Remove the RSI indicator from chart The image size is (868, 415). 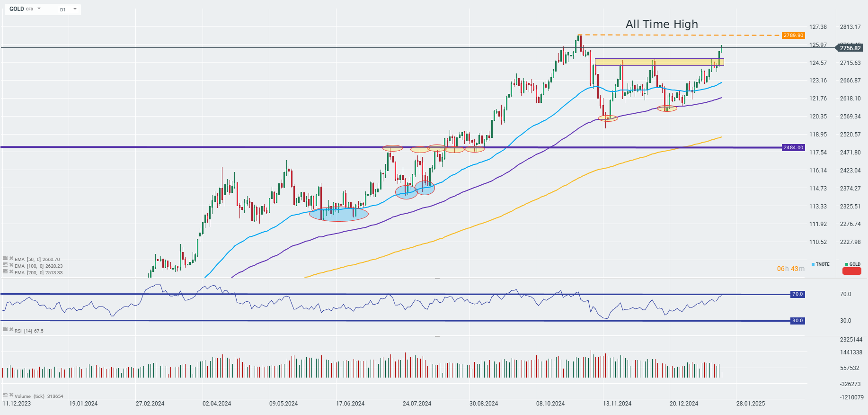[x=11, y=330]
